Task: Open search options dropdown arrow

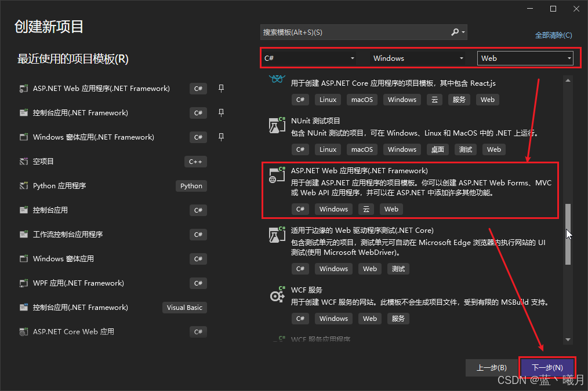Action: (x=463, y=32)
